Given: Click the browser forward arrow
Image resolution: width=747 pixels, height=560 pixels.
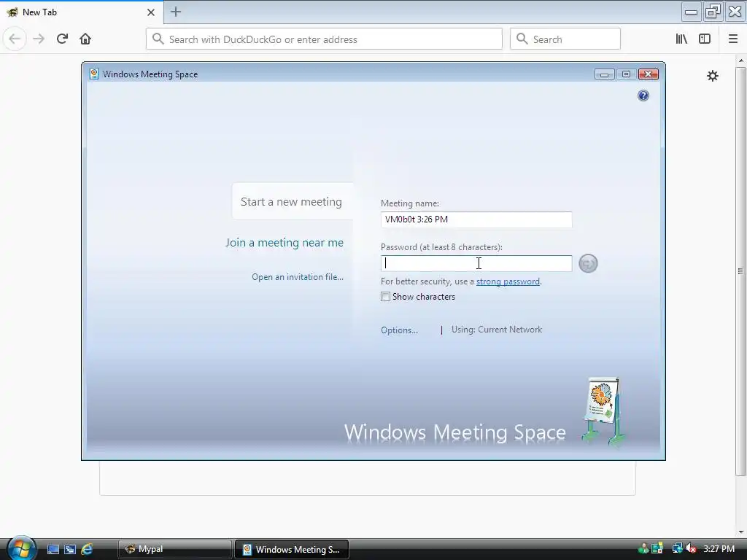Looking at the screenshot, I should click(39, 39).
